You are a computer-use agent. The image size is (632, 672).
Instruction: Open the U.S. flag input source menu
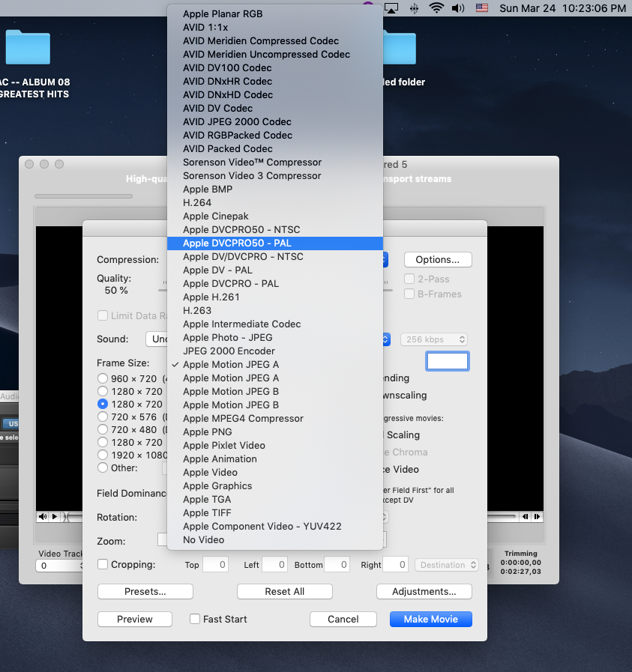pos(482,8)
